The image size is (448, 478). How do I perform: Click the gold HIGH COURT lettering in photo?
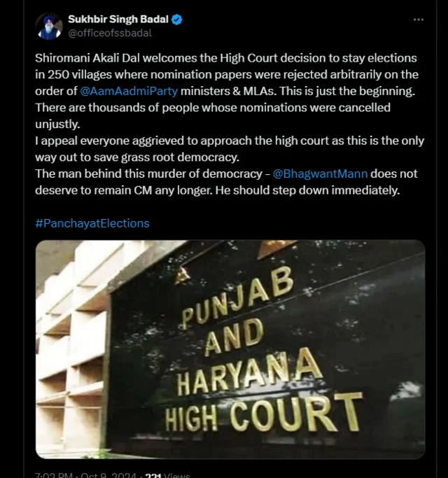[264, 414]
